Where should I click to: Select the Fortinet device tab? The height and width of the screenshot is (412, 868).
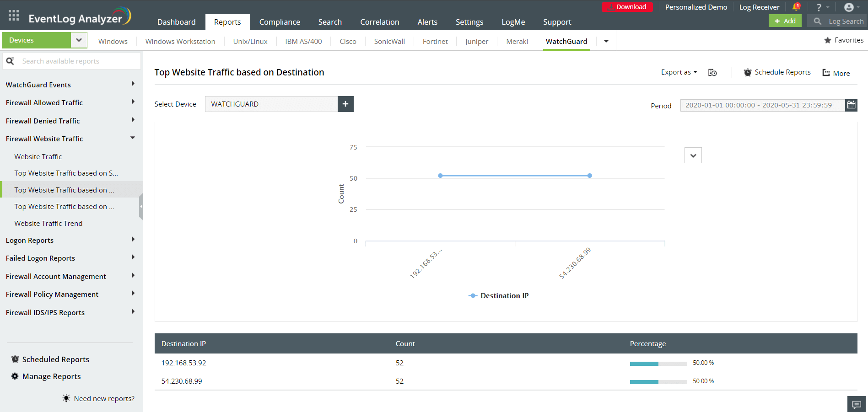435,41
